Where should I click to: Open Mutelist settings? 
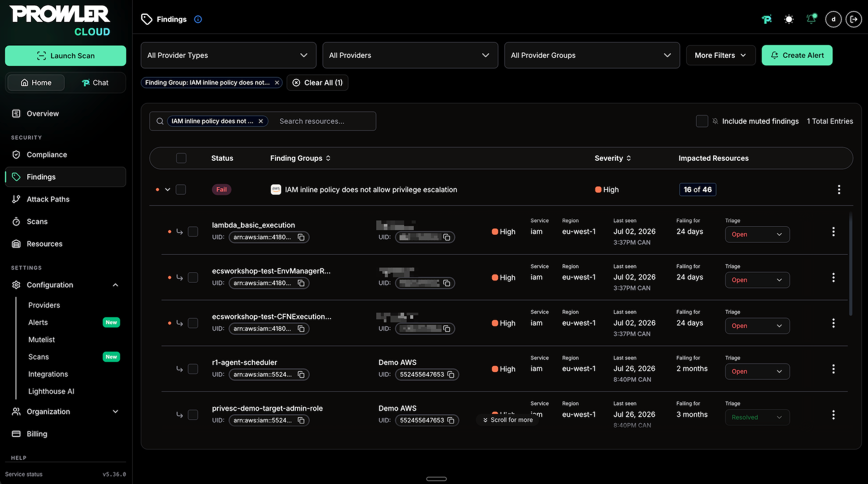pos(42,340)
